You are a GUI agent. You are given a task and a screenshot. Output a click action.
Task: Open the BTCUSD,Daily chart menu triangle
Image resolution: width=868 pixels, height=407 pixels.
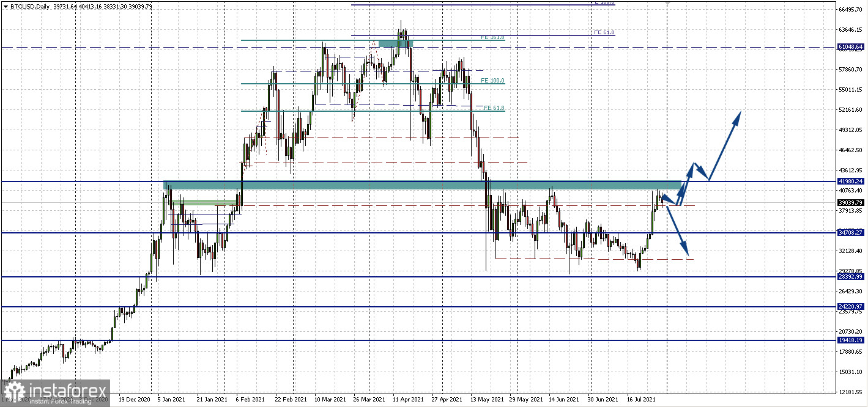(x=6, y=6)
